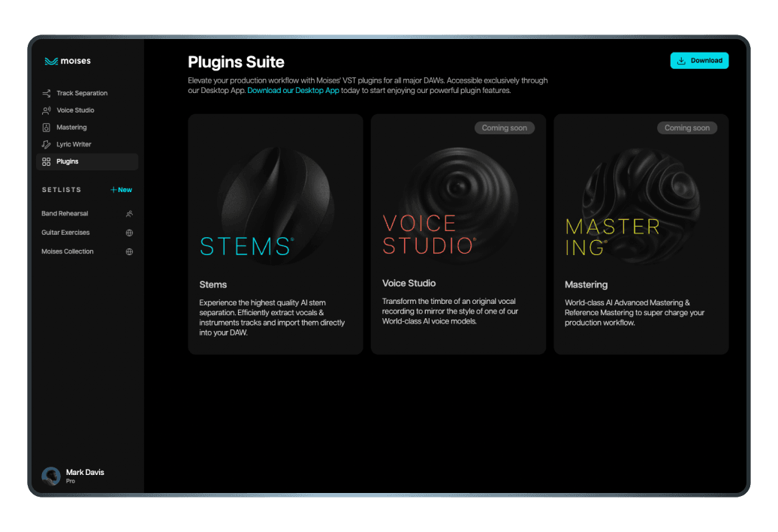Click the Mastering sidebar icon
778x532 pixels.
pos(47,128)
